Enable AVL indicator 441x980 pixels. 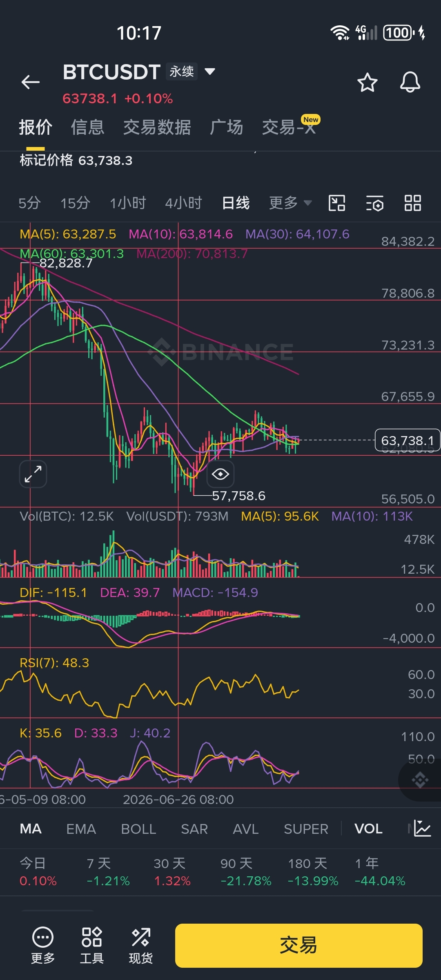246,829
